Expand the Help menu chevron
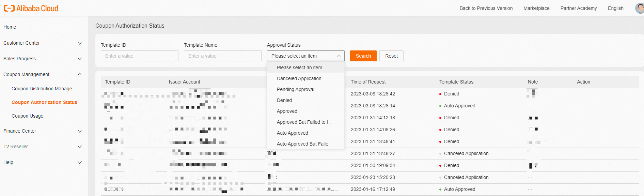This screenshot has height=196, width=644. (x=80, y=163)
